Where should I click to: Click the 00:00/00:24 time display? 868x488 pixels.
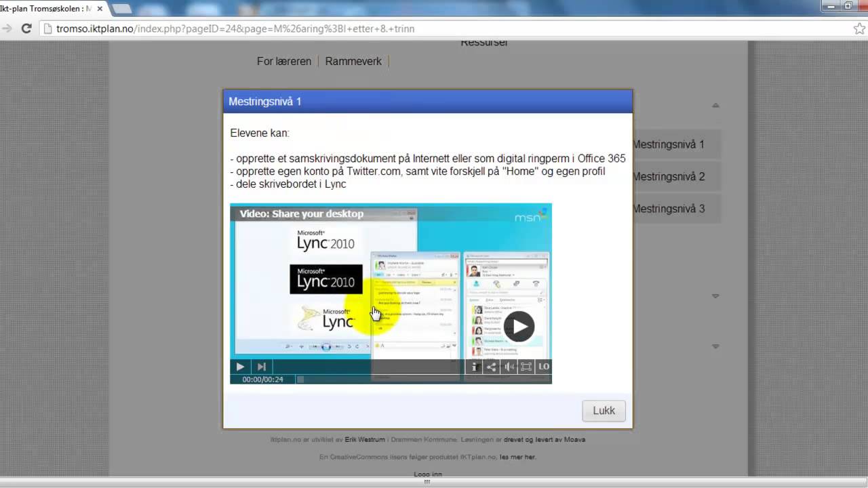pyautogui.click(x=263, y=380)
